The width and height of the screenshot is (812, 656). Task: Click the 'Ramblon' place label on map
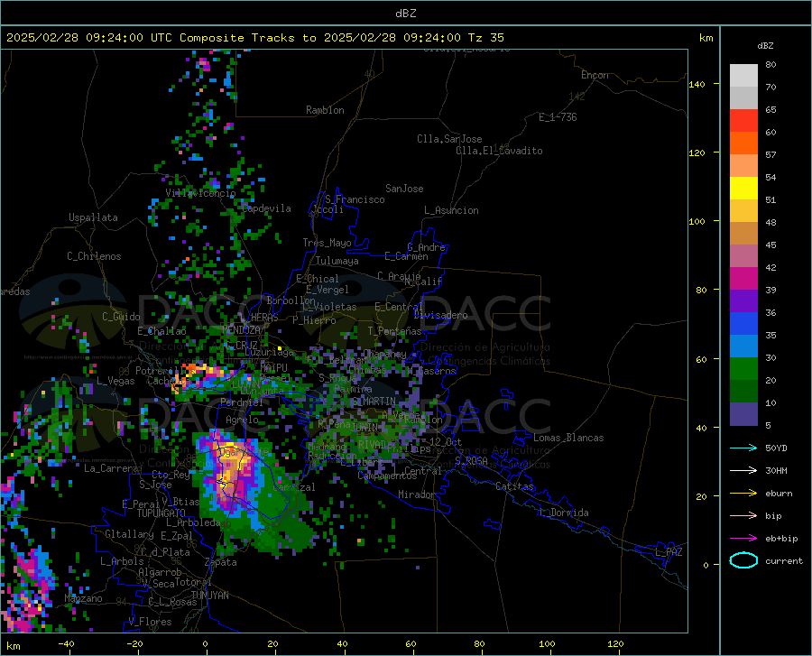325,110
